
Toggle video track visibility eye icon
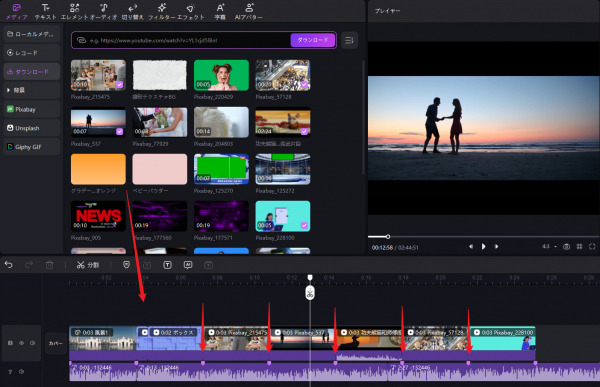pos(21,343)
